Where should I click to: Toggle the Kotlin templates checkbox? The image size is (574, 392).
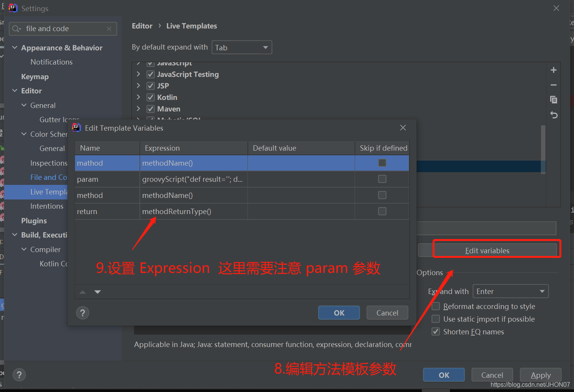pyautogui.click(x=150, y=97)
